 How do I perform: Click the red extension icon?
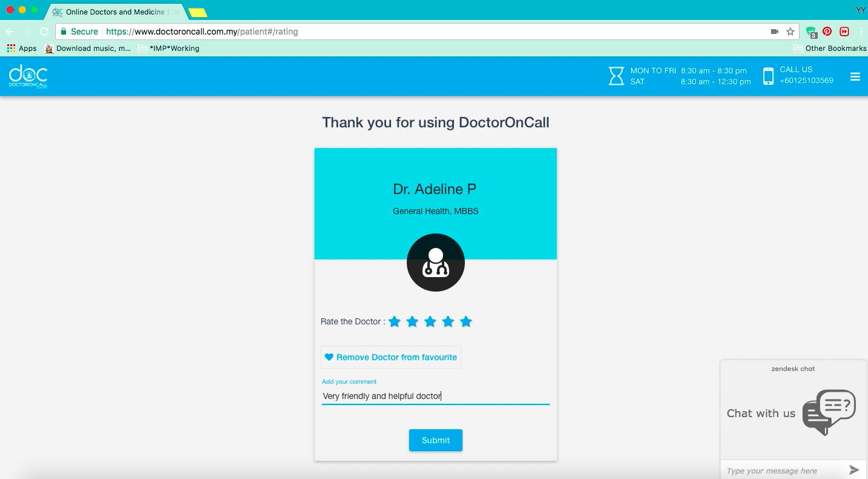(844, 32)
